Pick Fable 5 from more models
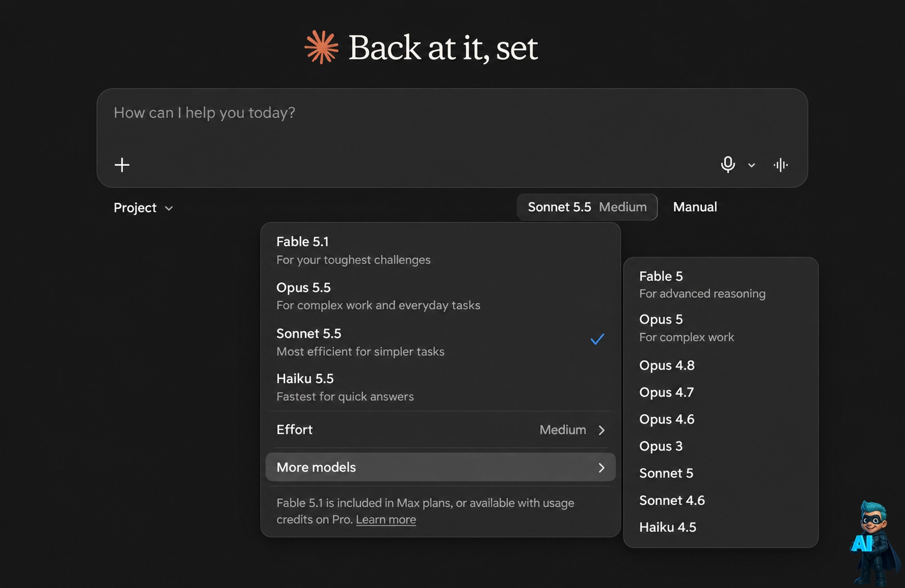Viewport: 905px width, 588px height. (x=721, y=284)
